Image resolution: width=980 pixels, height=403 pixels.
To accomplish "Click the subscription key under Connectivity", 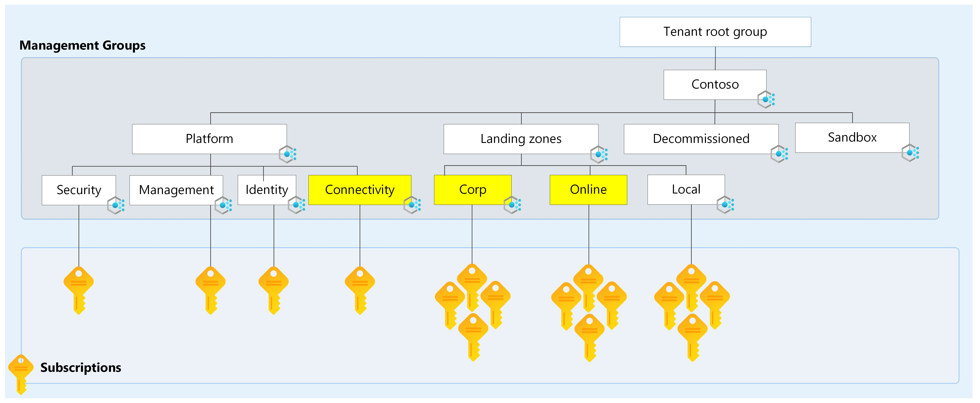I will point(360,290).
